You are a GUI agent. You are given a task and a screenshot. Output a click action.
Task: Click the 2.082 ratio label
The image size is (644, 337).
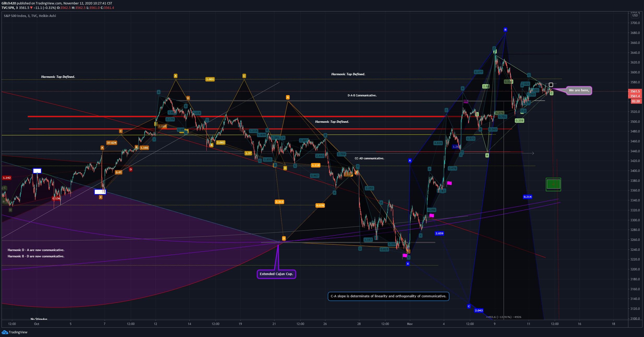coord(220,143)
